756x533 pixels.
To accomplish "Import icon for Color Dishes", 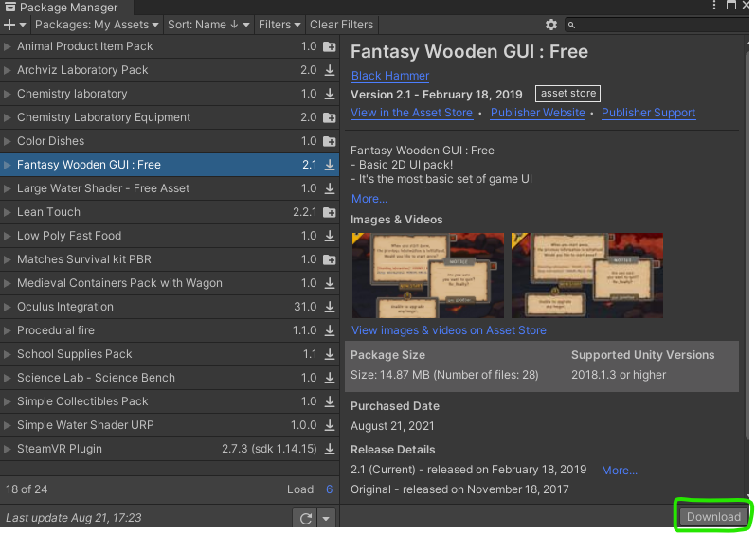I will (x=330, y=141).
